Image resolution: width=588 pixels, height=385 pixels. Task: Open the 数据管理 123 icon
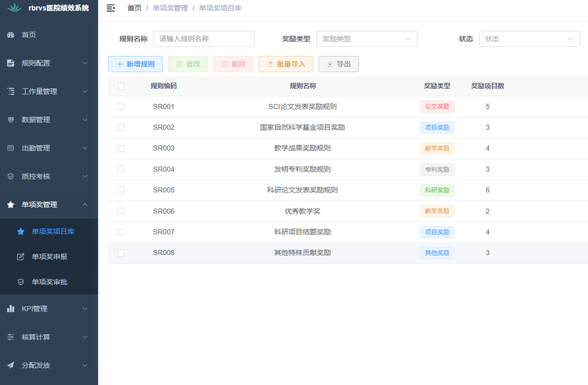10,119
